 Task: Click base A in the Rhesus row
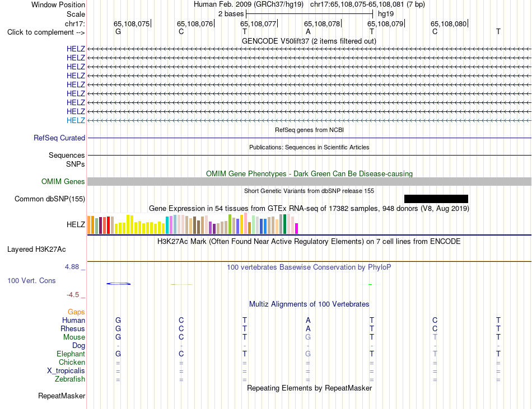pyautogui.click(x=308, y=328)
